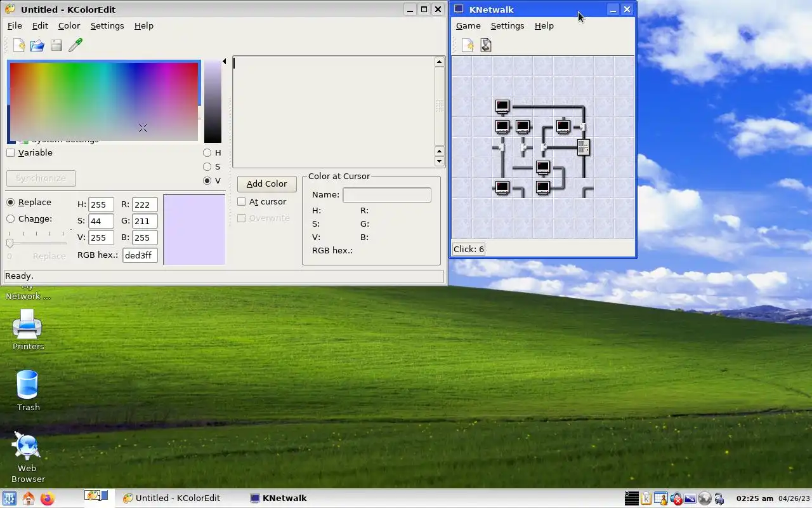
Task: Click the R value input showing 222
Action: click(x=145, y=204)
